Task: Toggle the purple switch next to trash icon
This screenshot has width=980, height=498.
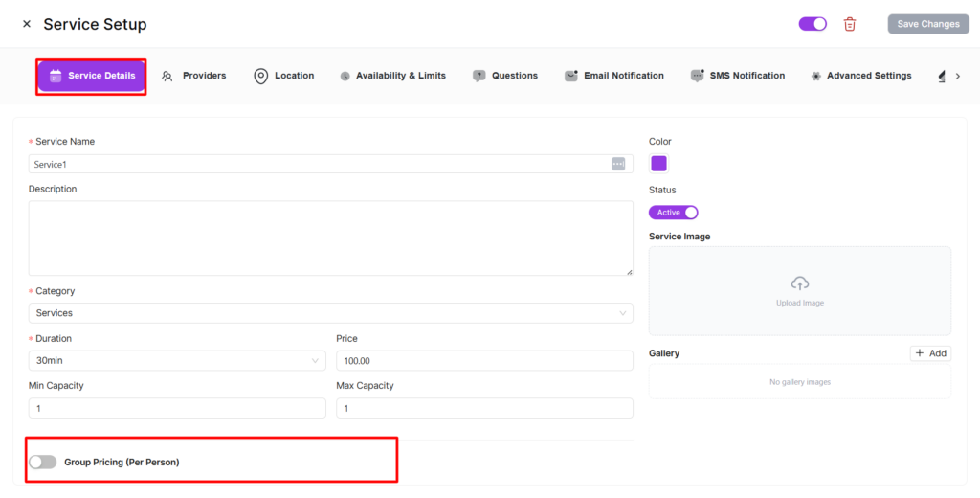Action: (x=813, y=24)
